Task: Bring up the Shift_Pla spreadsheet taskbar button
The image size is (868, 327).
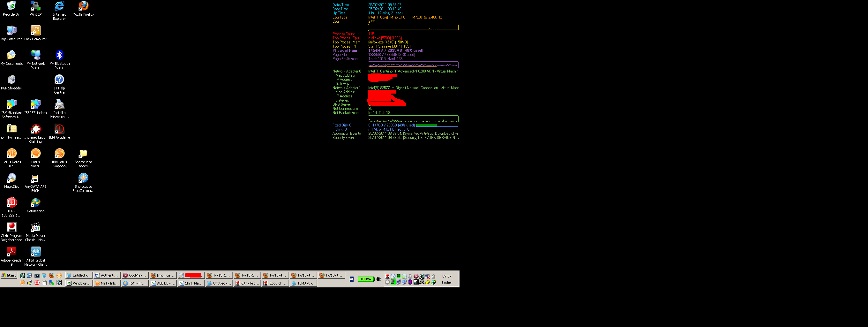Action: [191, 283]
